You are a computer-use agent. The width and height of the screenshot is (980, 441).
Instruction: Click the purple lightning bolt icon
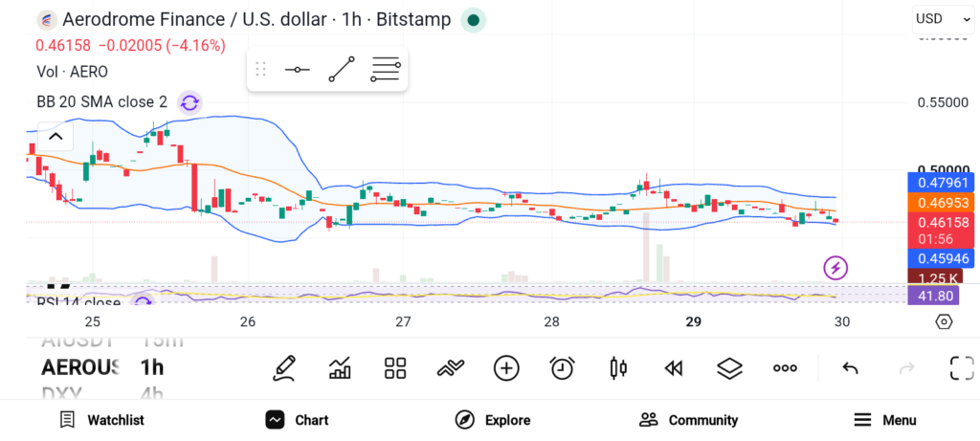(835, 268)
